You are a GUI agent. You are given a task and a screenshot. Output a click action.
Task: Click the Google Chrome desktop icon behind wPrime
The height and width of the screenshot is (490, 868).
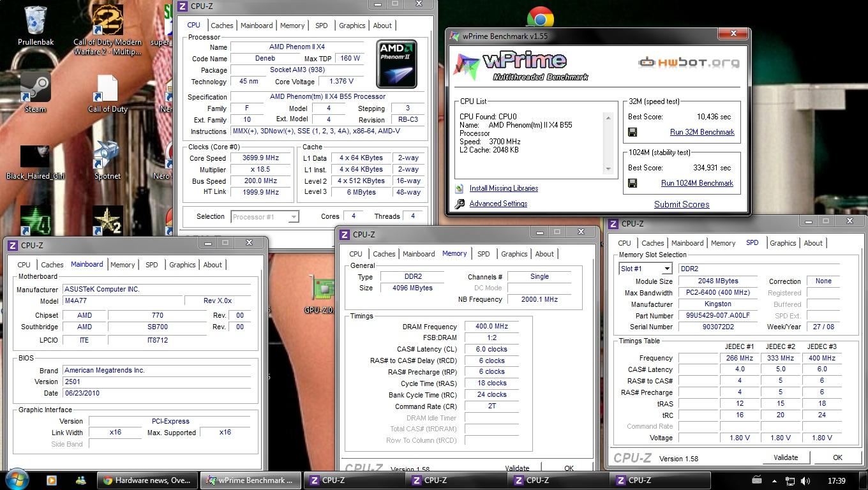point(540,17)
